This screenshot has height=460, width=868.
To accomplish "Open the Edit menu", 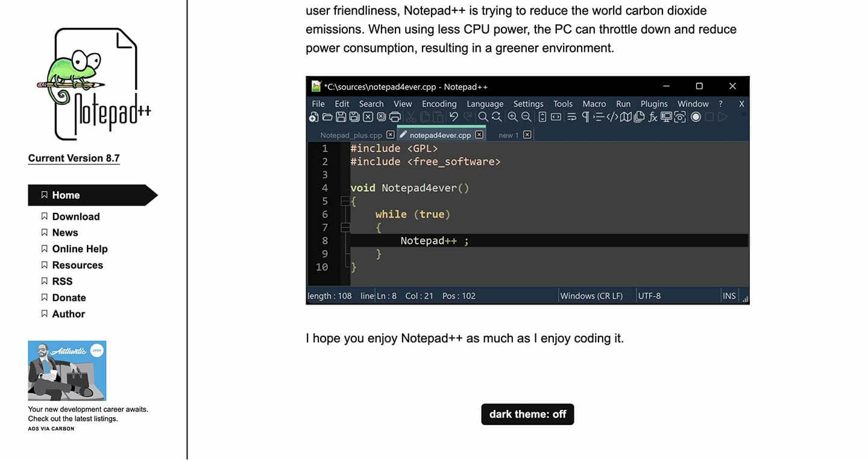I will (x=342, y=104).
